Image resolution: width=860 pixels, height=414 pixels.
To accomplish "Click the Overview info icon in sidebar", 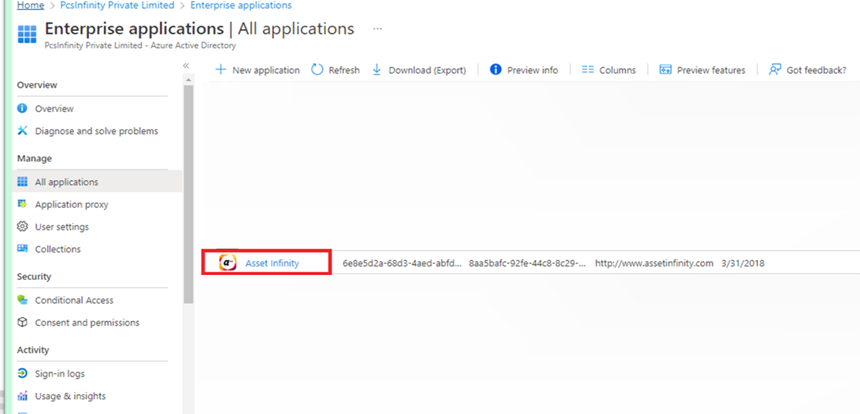I will 22,109.
